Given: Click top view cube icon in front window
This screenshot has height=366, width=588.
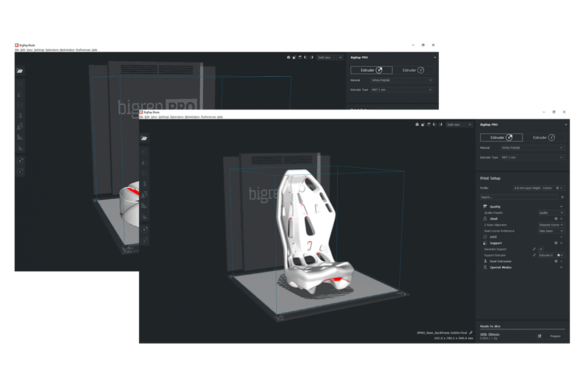Looking at the screenshot, I should pyautogui.click(x=429, y=125).
